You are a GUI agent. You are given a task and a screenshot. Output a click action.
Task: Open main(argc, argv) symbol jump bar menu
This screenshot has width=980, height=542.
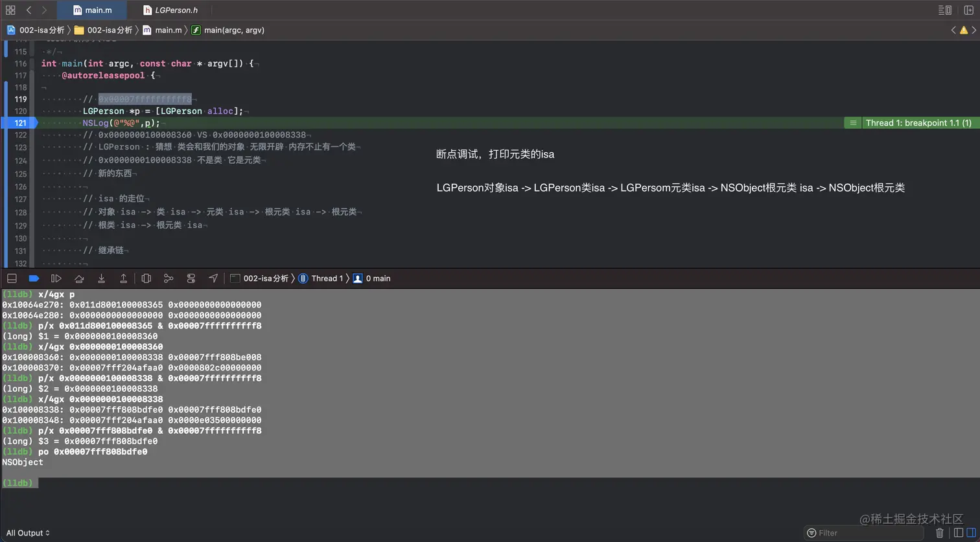click(228, 30)
